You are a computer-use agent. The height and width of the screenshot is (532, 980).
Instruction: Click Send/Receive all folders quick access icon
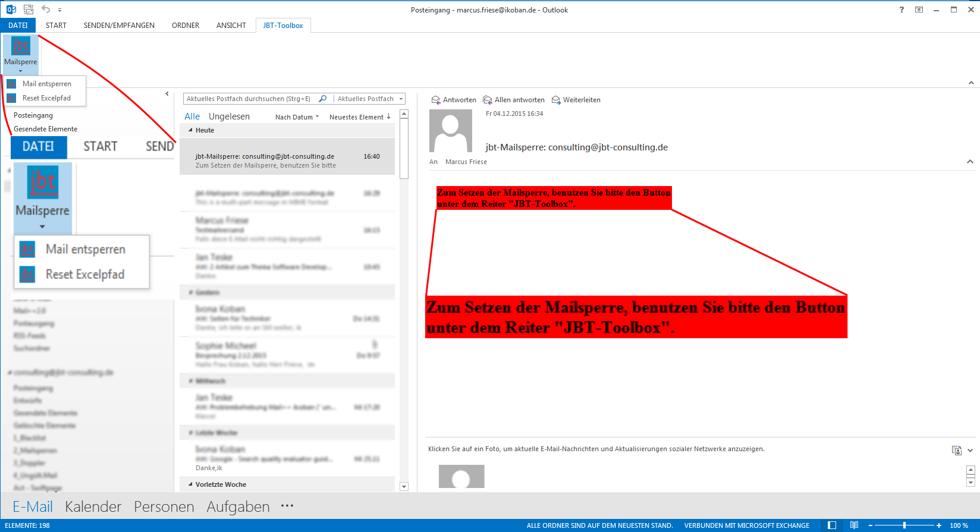point(29,10)
